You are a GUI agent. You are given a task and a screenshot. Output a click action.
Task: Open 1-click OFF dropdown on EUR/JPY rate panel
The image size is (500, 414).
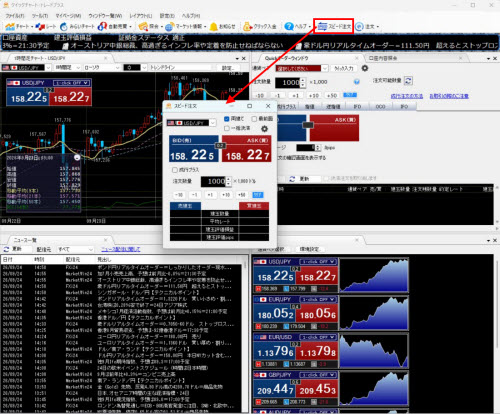tap(318, 299)
